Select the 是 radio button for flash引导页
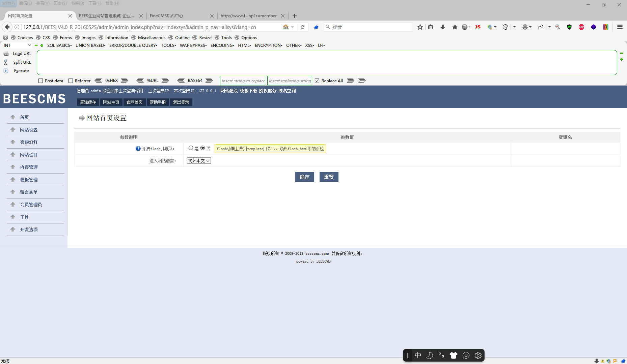The image size is (627, 364). coord(191,148)
